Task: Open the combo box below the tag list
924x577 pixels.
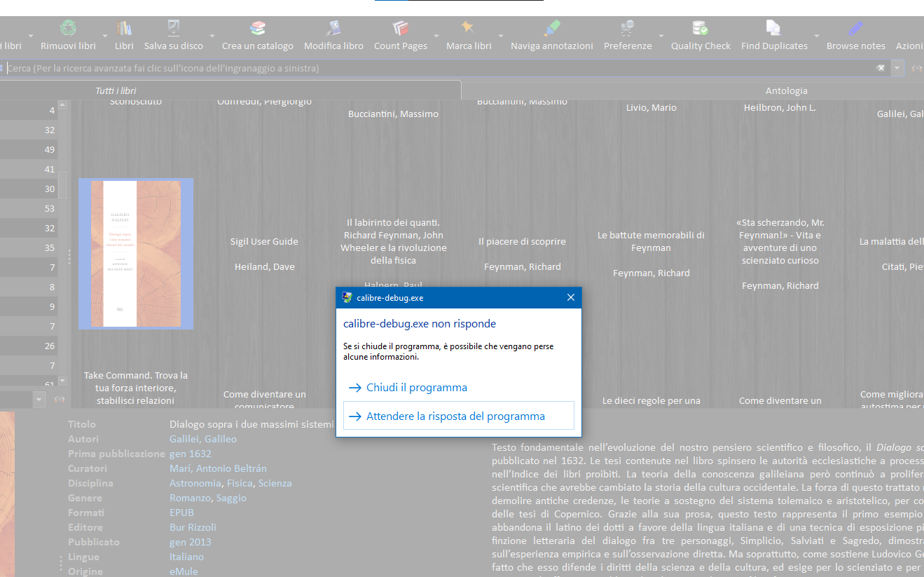Action: pyautogui.click(x=23, y=399)
